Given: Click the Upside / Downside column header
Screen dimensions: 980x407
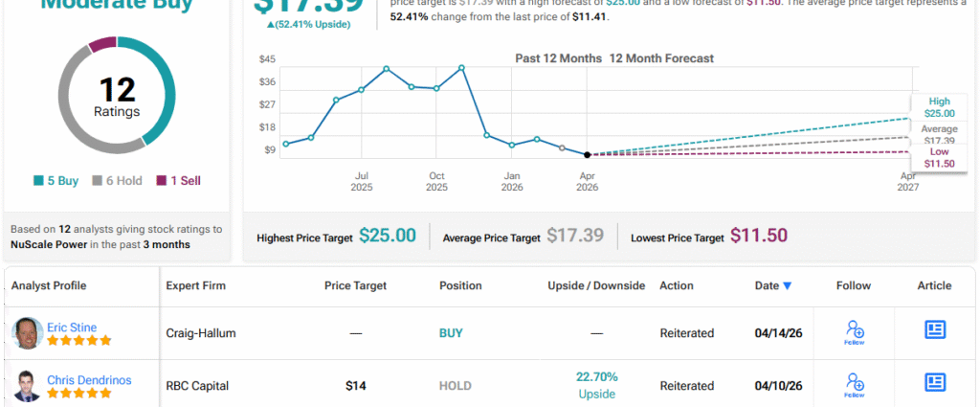Looking at the screenshot, I should 596,285.
